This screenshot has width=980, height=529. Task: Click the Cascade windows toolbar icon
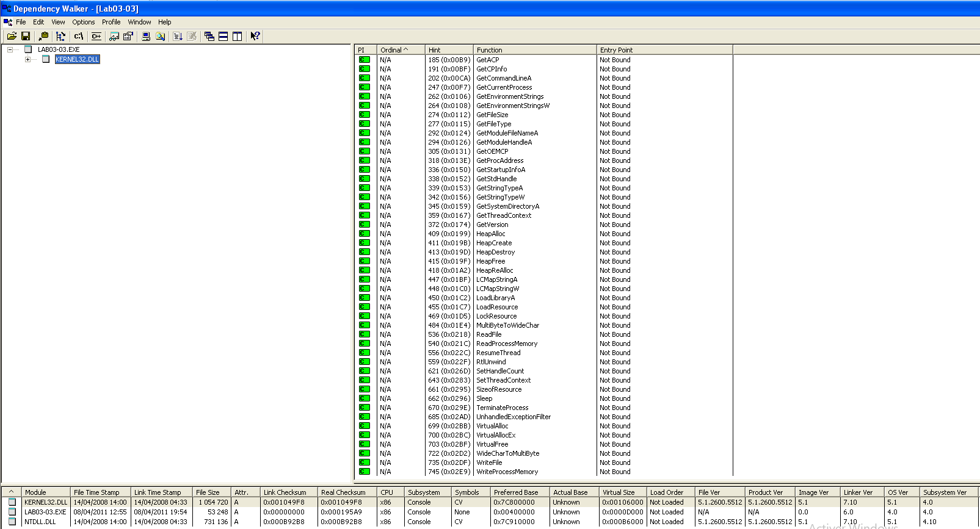click(209, 37)
